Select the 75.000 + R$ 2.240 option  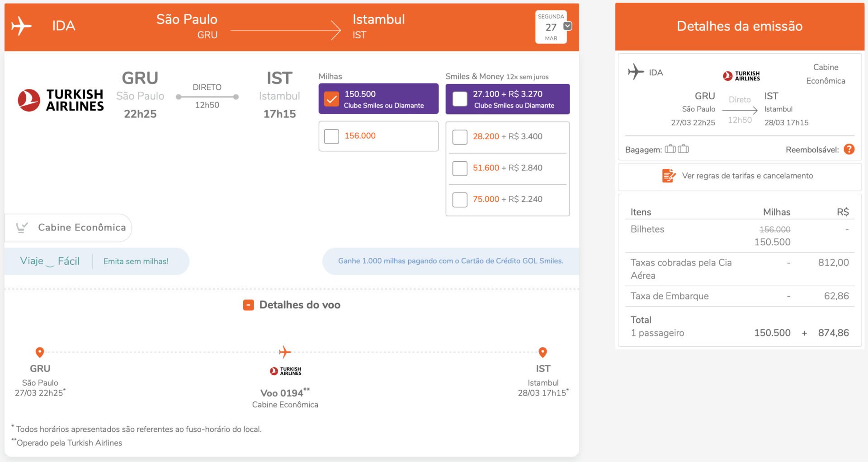click(x=460, y=200)
